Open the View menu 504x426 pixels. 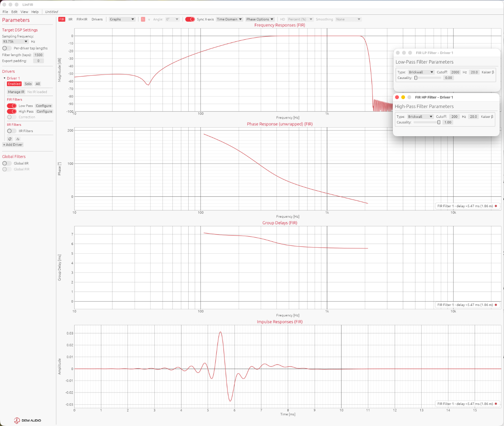coord(24,12)
